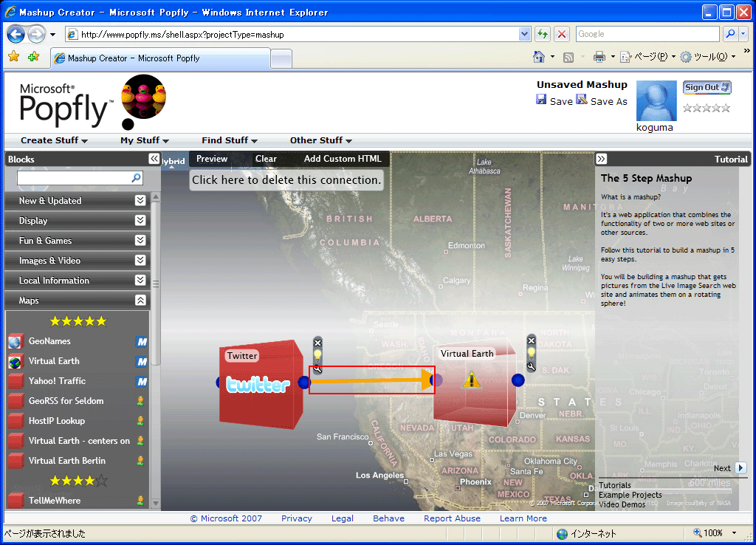Open the Example Projects link
Image resolution: width=756 pixels, height=545 pixels.
(x=630, y=495)
